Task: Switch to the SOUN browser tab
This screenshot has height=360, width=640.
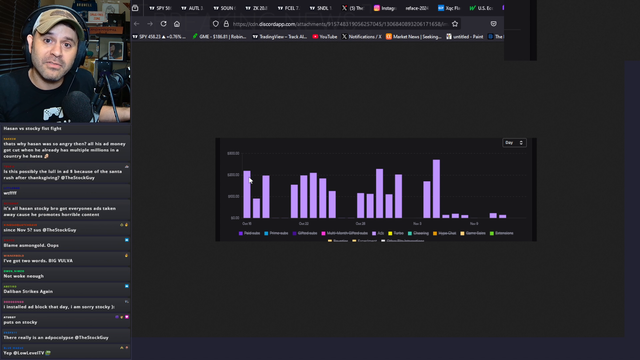Action: (x=224, y=8)
